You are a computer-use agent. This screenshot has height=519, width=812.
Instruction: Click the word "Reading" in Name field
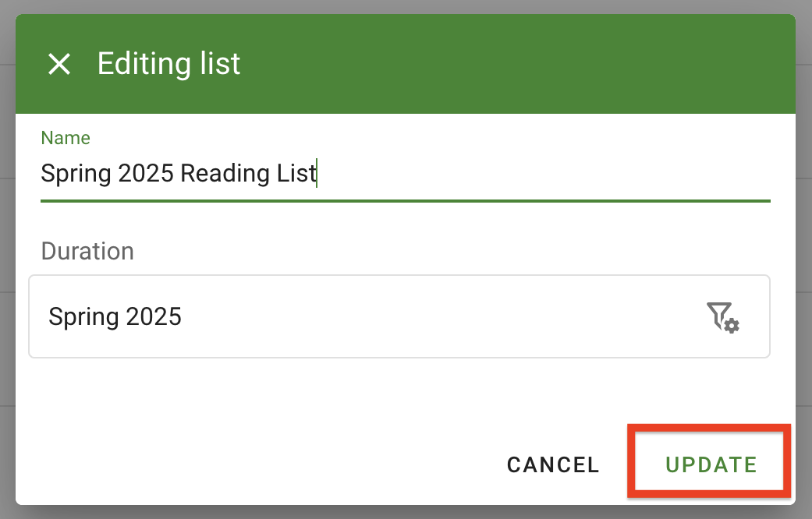[x=225, y=173]
